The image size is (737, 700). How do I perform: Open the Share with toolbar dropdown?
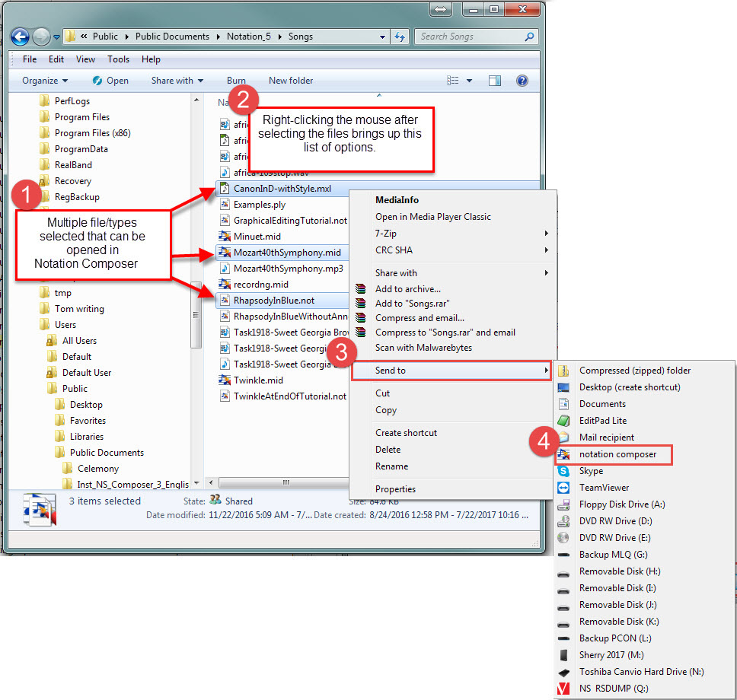point(177,81)
